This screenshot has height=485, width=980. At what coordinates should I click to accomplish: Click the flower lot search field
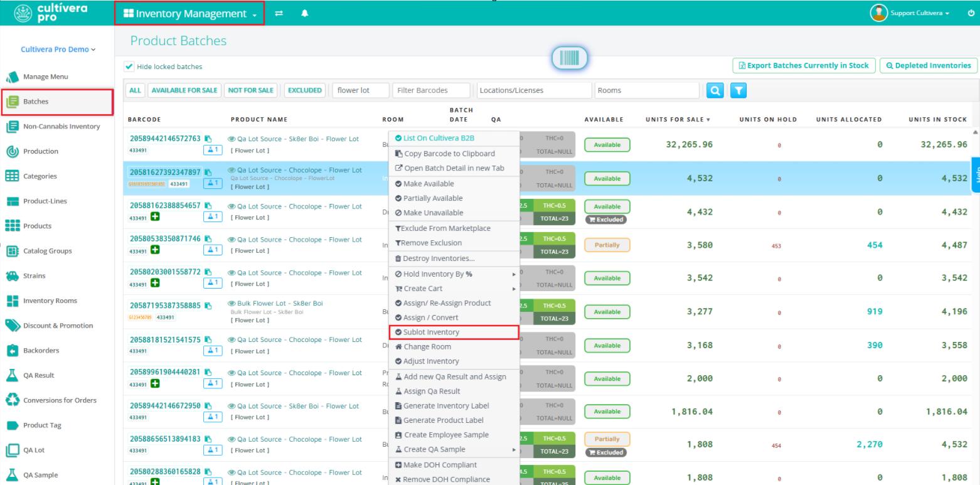pyautogui.click(x=361, y=90)
